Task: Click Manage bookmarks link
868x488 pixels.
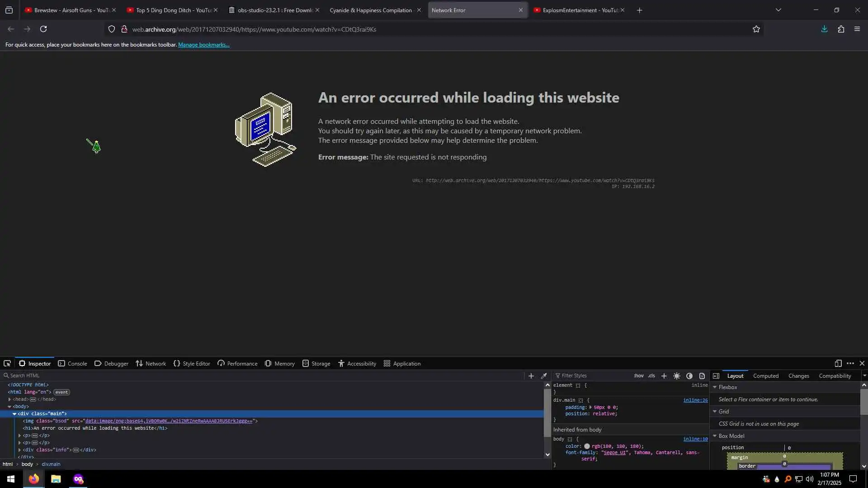Action: point(203,45)
